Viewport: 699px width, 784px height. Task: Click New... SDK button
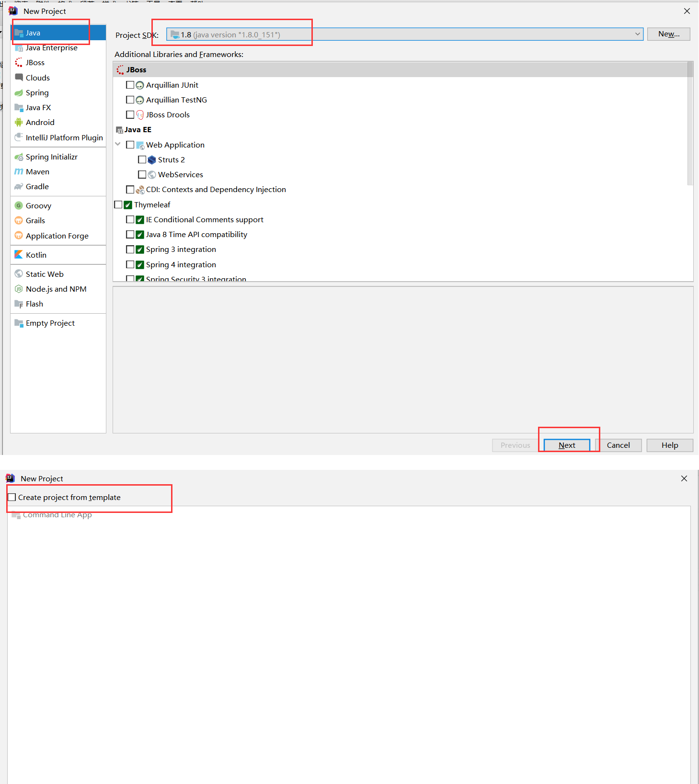pos(669,34)
